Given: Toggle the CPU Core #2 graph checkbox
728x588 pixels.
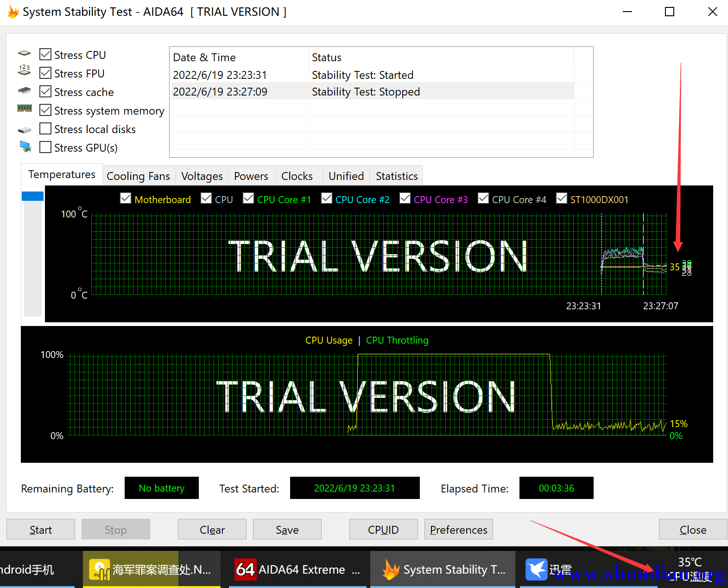Looking at the screenshot, I should point(327,198).
